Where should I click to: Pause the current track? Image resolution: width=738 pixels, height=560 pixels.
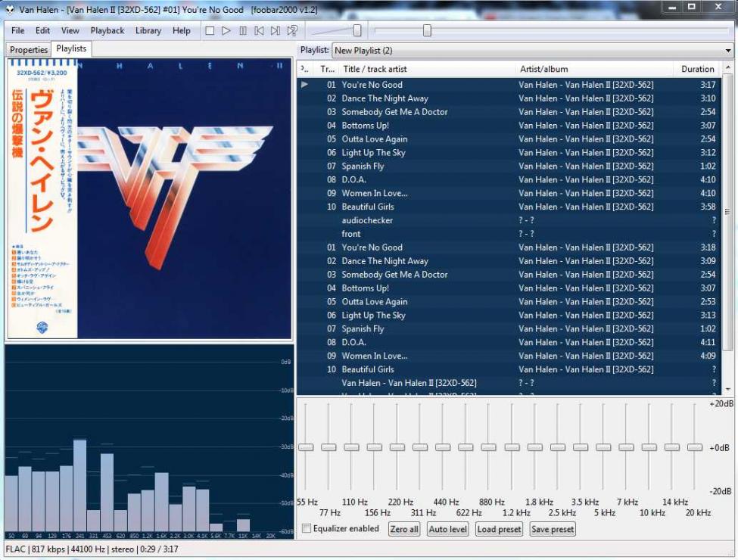click(x=243, y=30)
